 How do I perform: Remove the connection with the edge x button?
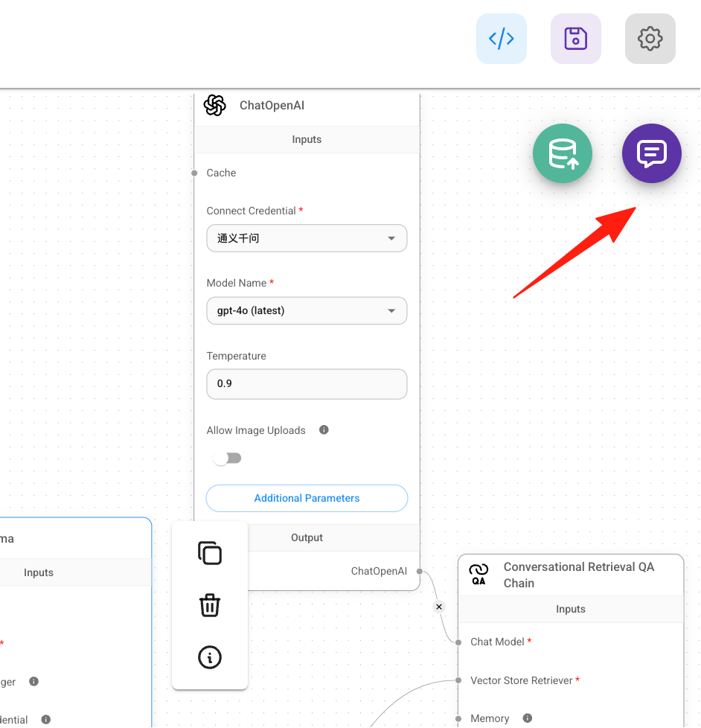439,607
